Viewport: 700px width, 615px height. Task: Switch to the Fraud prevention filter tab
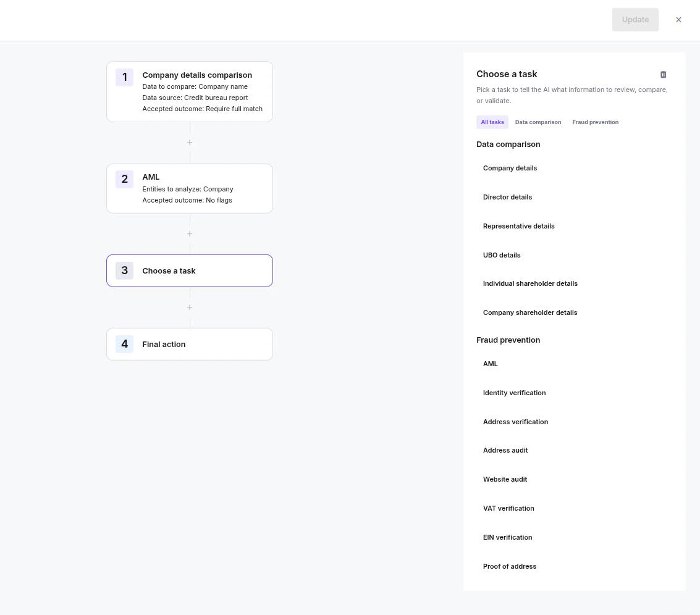tap(595, 122)
